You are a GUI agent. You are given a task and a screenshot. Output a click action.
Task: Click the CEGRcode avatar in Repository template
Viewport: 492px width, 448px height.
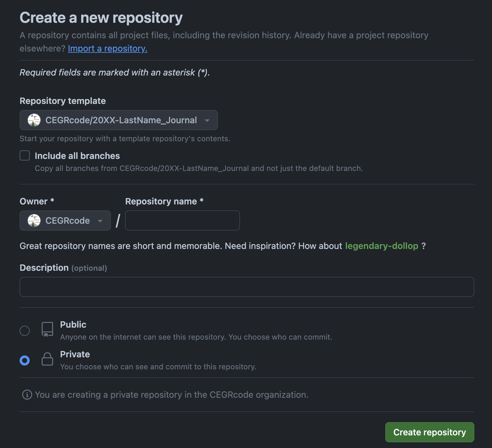(x=34, y=120)
